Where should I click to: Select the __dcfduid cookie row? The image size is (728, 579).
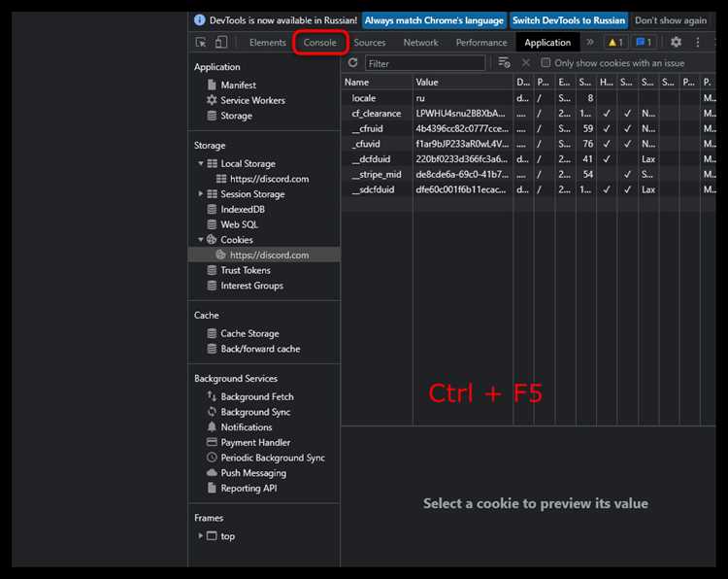[528, 159]
